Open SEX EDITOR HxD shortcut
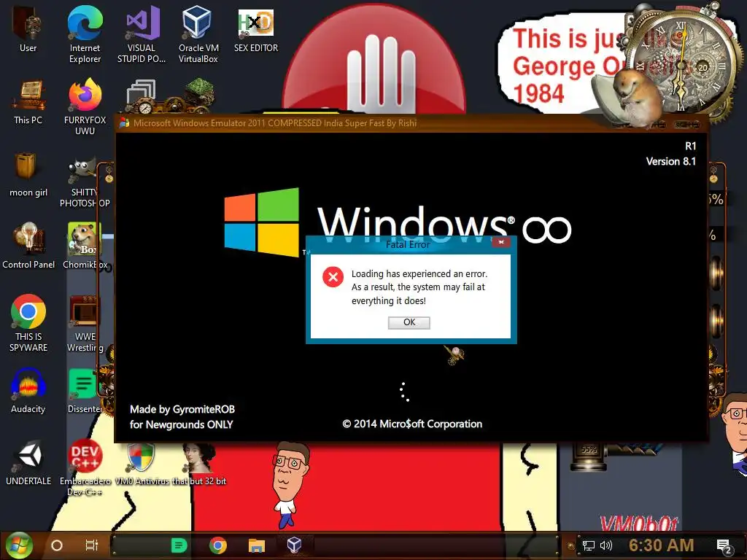This screenshot has height=560, width=747. [x=256, y=29]
